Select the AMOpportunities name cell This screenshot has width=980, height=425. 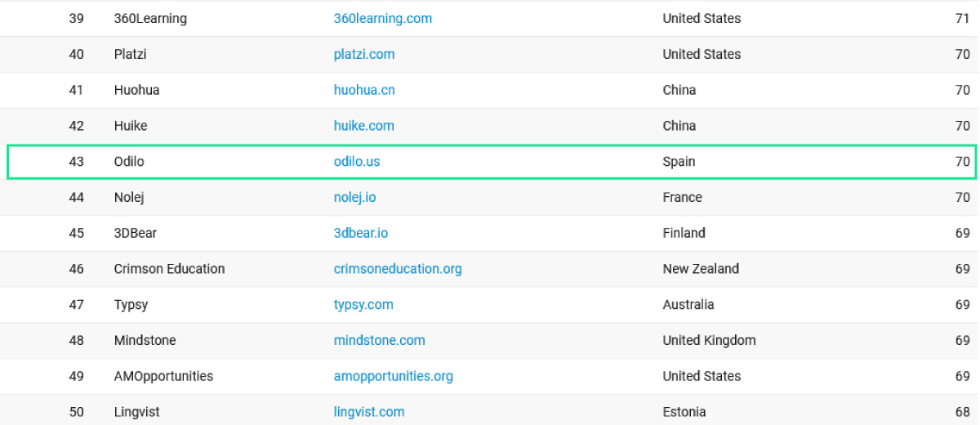[163, 377]
